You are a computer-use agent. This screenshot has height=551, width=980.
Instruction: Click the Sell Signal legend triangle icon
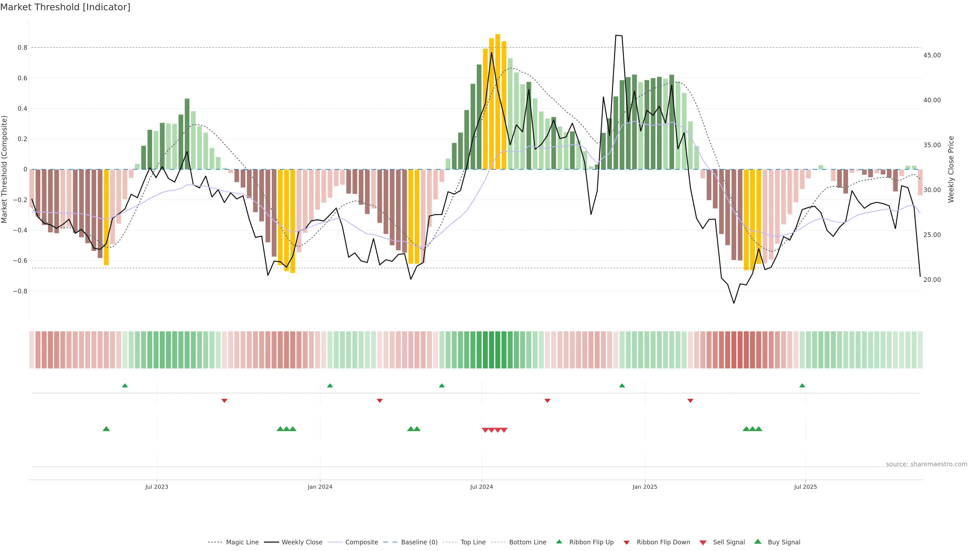pos(703,542)
